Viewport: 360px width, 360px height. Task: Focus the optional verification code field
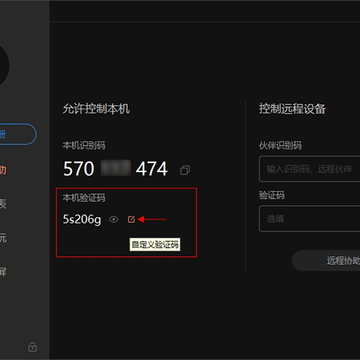coord(309,219)
